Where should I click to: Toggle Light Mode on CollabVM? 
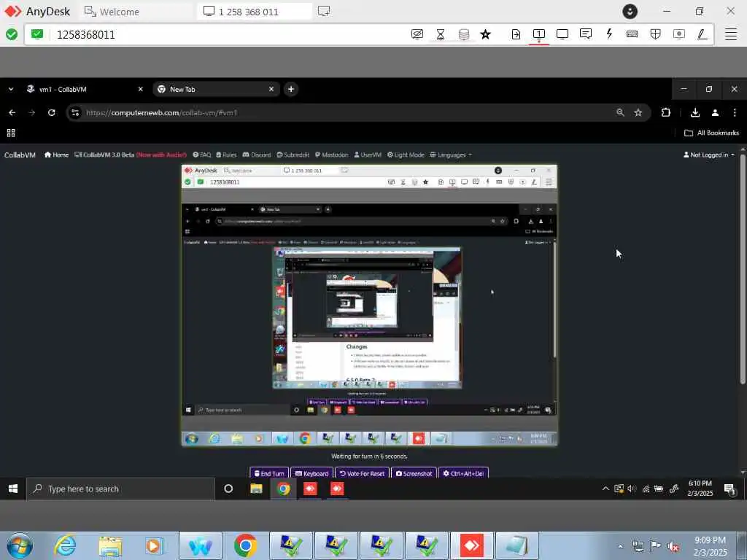(x=406, y=155)
